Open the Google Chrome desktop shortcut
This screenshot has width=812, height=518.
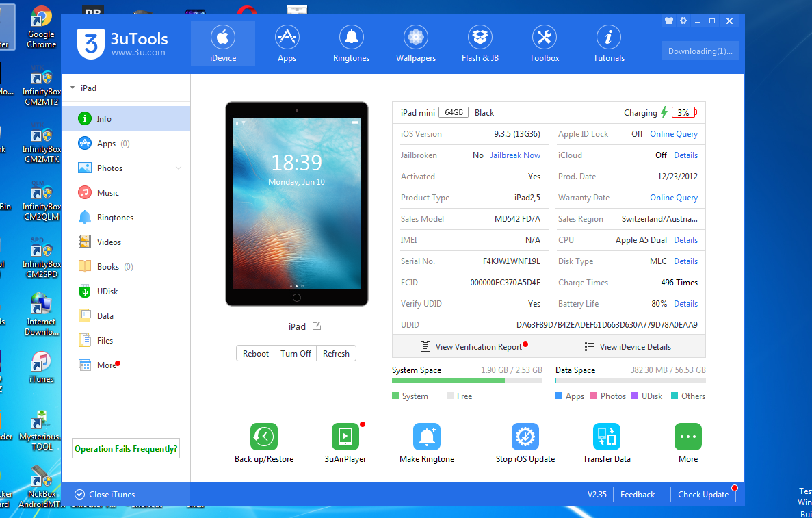(x=42, y=28)
